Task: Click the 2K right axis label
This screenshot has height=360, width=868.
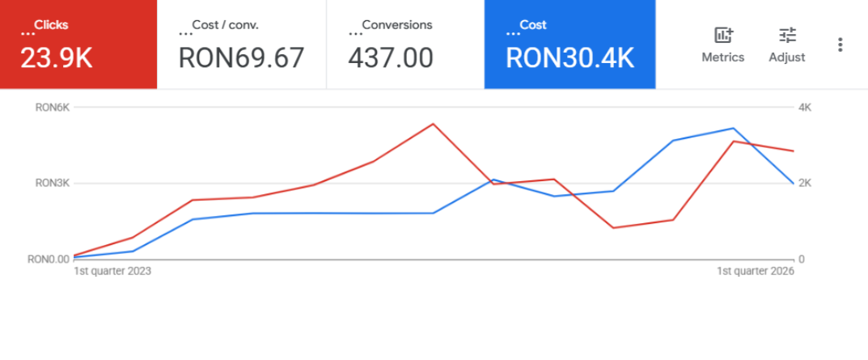Action: [805, 184]
